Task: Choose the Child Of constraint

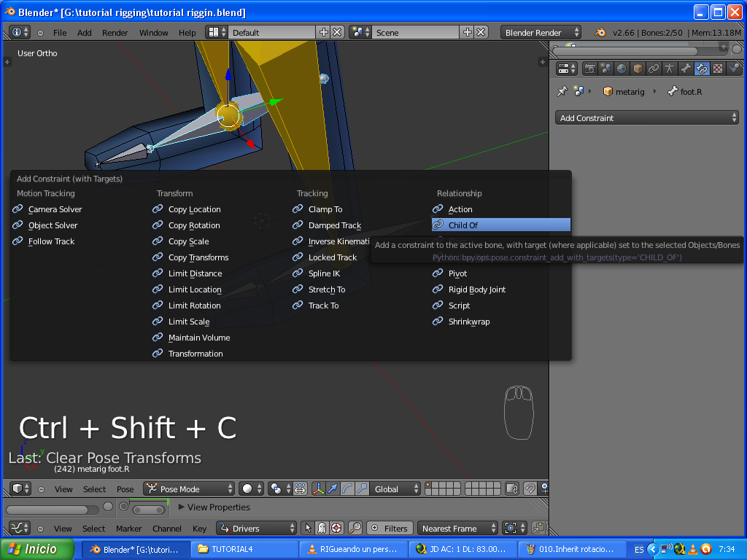Action: [x=500, y=225]
